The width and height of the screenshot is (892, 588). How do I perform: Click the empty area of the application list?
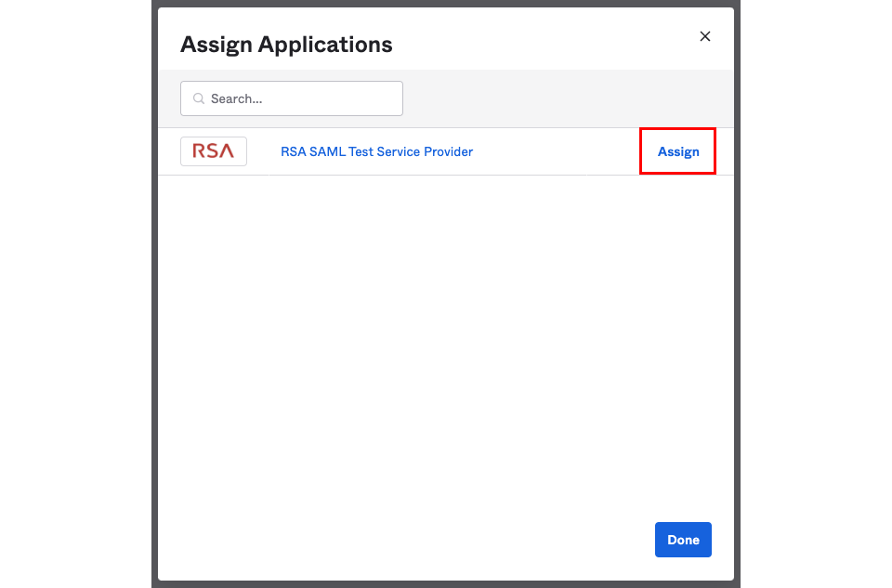click(446, 344)
